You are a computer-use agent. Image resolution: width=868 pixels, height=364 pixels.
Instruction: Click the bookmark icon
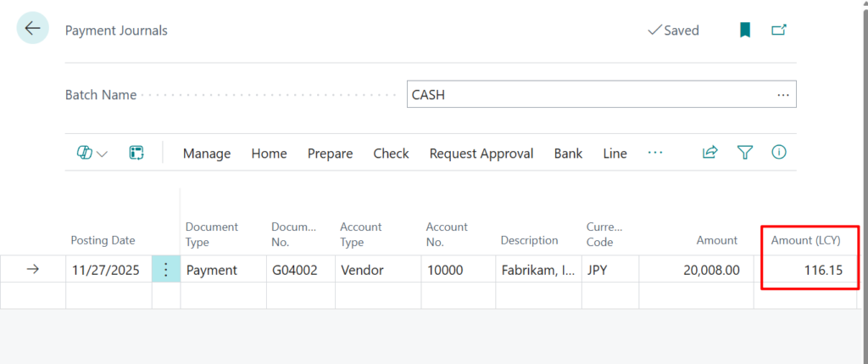(745, 31)
